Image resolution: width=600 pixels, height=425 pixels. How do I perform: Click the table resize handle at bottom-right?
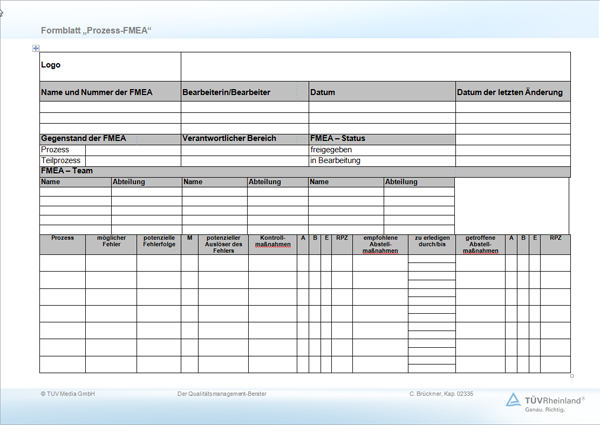[572, 376]
